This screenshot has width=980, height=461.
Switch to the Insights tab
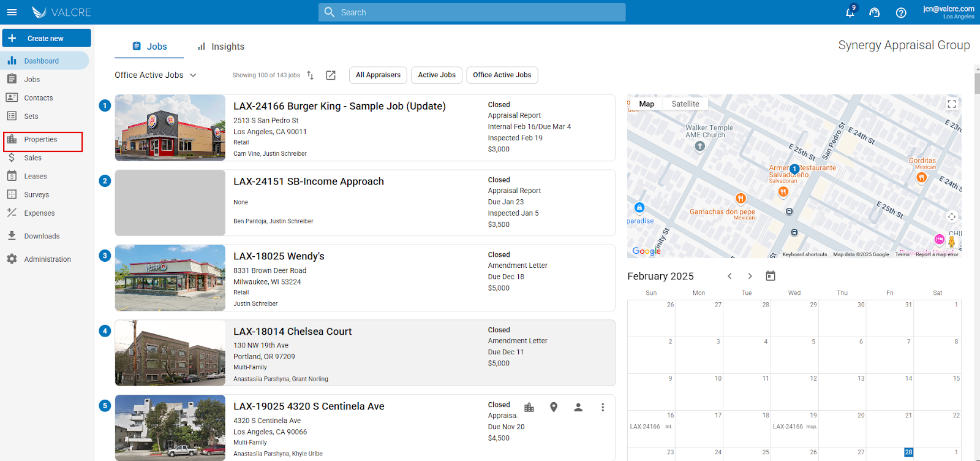(x=221, y=47)
